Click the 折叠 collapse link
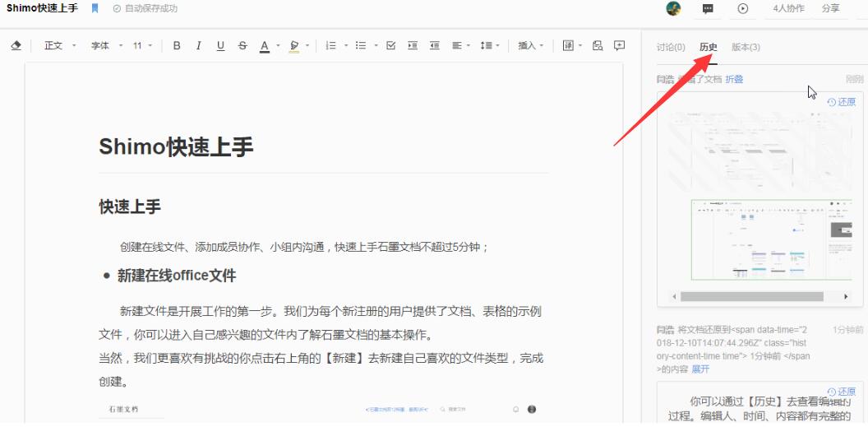Screen dimensions: 868x427 pyautogui.click(x=734, y=79)
